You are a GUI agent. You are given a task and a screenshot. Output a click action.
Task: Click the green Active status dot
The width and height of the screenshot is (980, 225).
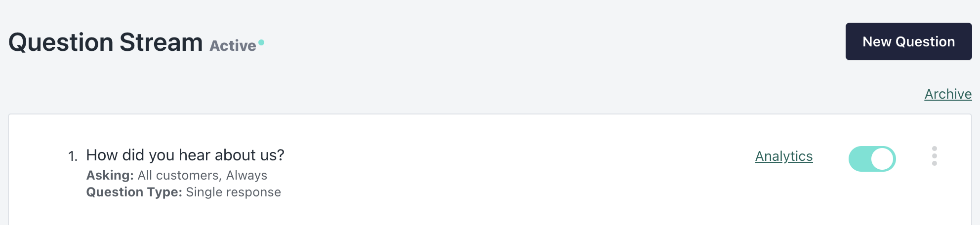click(261, 42)
